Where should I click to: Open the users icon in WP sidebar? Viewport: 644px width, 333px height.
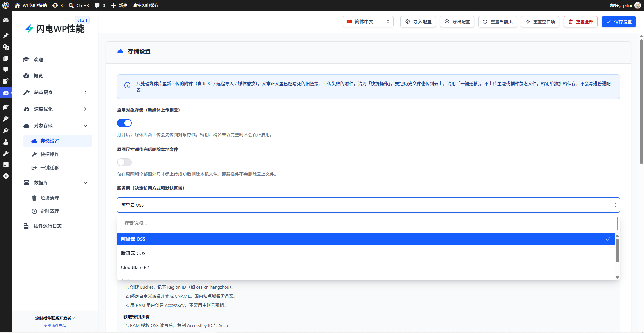click(6, 142)
